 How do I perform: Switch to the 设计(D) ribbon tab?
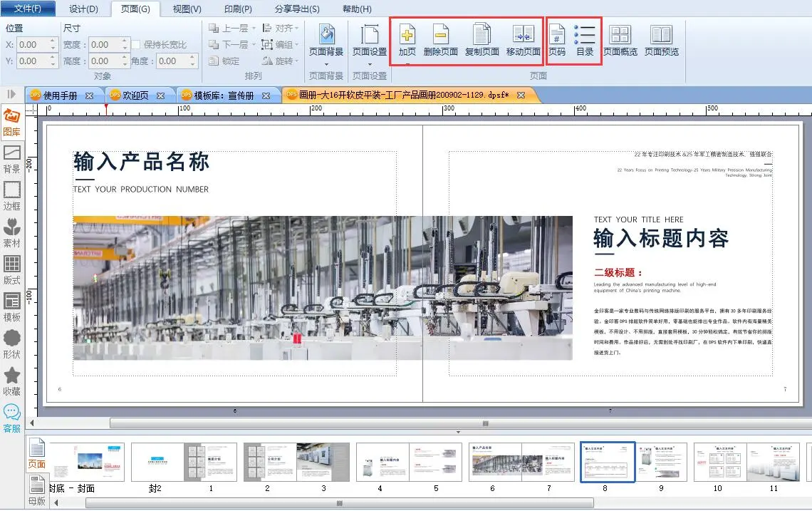83,9
